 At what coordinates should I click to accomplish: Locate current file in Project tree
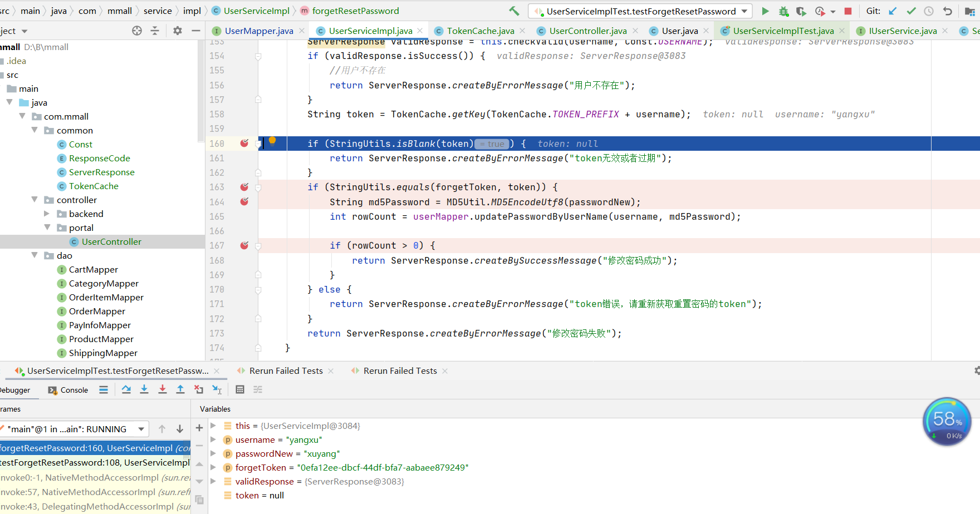pyautogui.click(x=137, y=31)
